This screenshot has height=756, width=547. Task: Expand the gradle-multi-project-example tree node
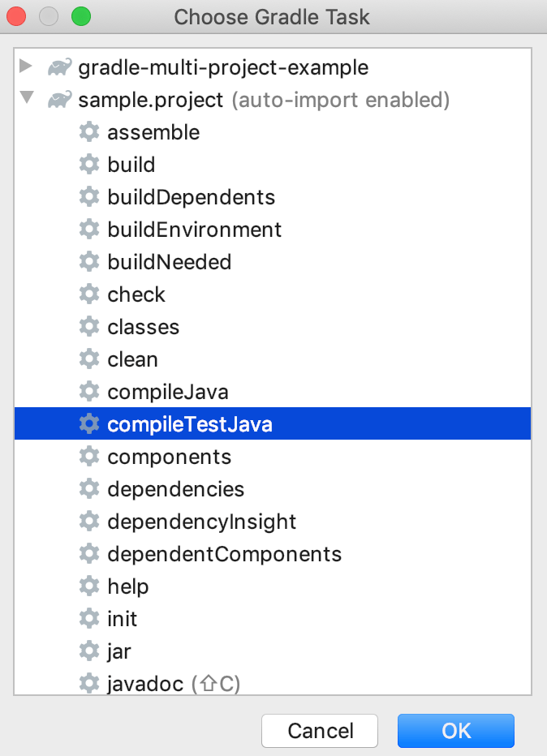(27, 67)
